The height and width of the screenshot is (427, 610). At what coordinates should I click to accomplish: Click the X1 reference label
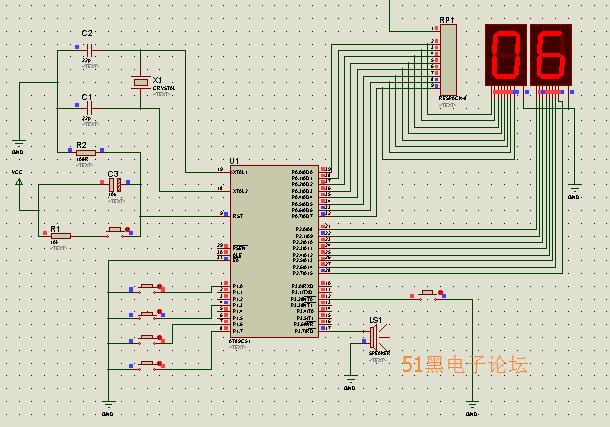click(x=157, y=80)
